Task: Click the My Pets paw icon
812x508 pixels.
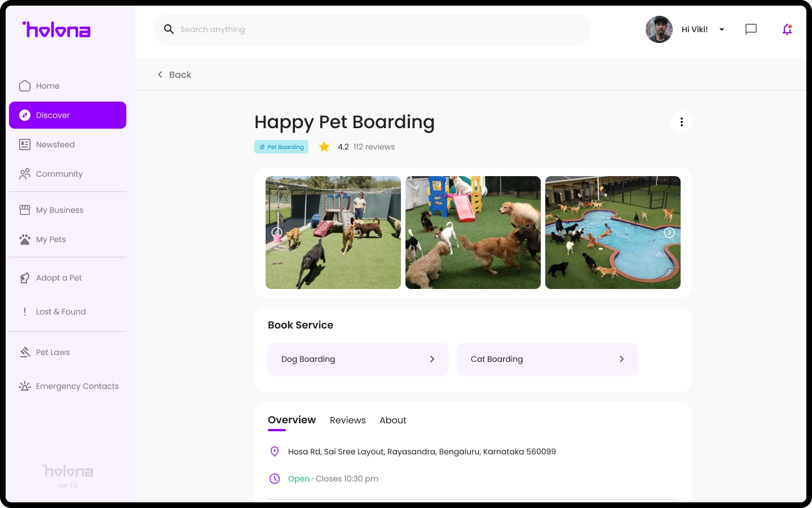Action: tap(25, 239)
